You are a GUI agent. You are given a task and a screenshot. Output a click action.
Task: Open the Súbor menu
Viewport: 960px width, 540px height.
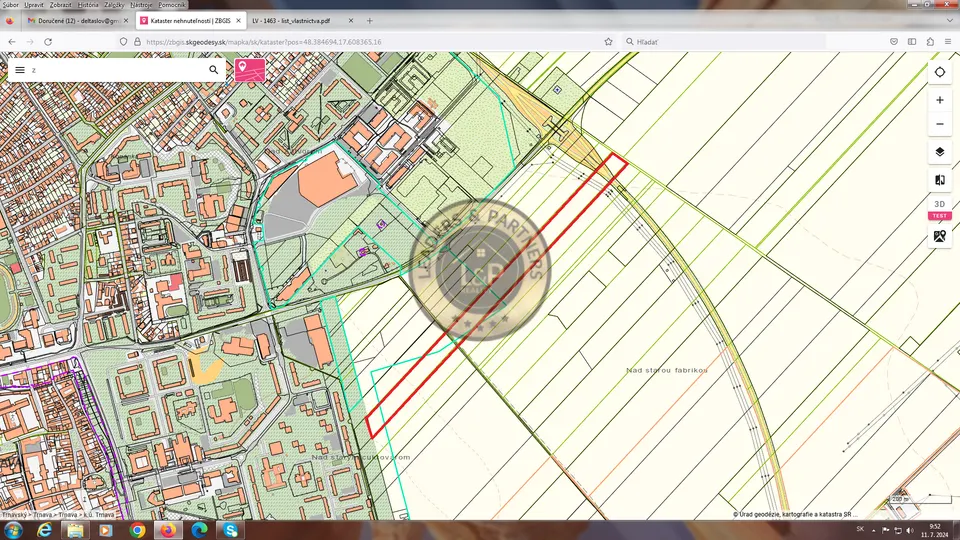10,4
